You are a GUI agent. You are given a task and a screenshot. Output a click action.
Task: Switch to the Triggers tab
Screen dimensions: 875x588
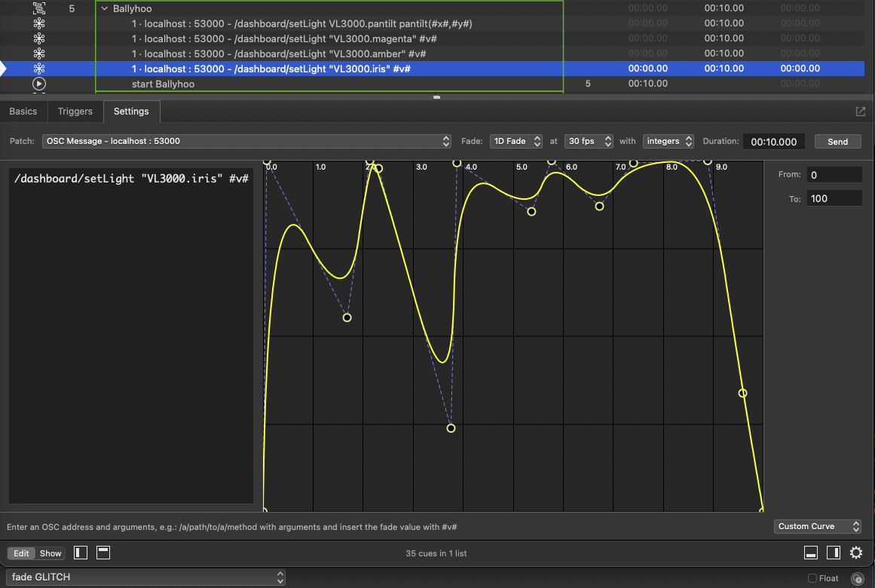point(75,112)
